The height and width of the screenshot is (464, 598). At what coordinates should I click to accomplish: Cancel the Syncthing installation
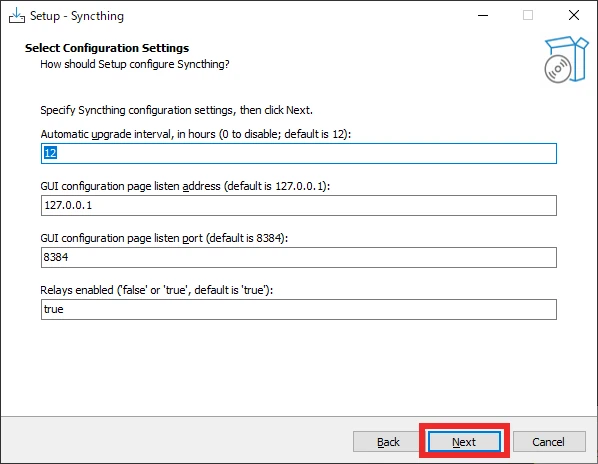click(x=548, y=442)
